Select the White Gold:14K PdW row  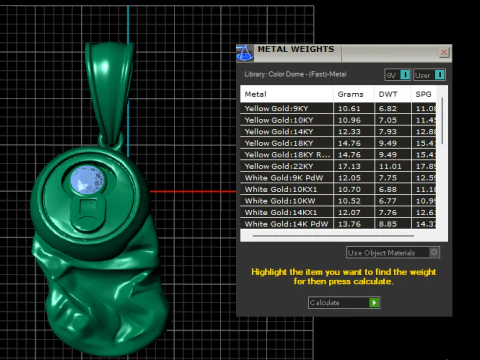point(338,224)
